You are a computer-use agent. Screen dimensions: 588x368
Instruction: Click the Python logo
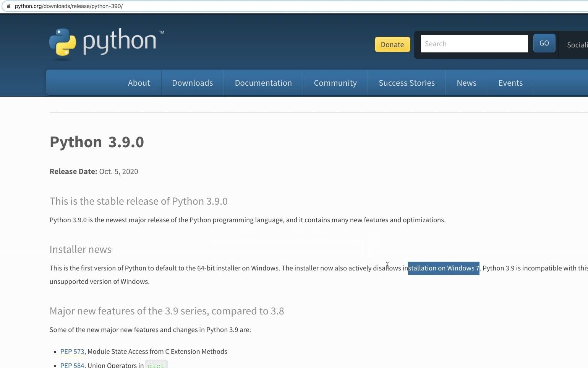107,43
